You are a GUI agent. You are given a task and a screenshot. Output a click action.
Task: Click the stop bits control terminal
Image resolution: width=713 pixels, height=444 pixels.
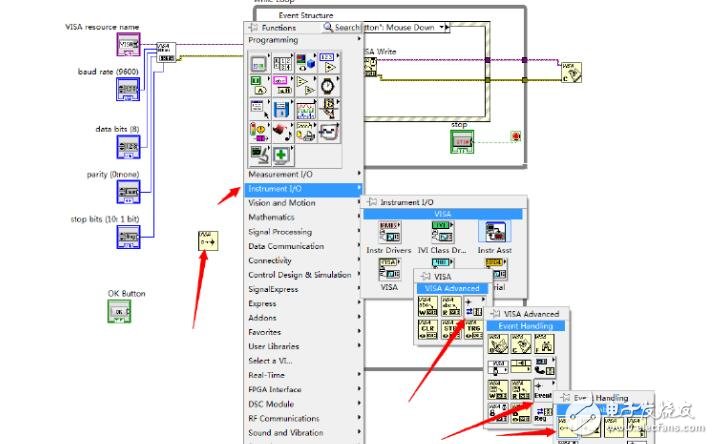point(129,236)
